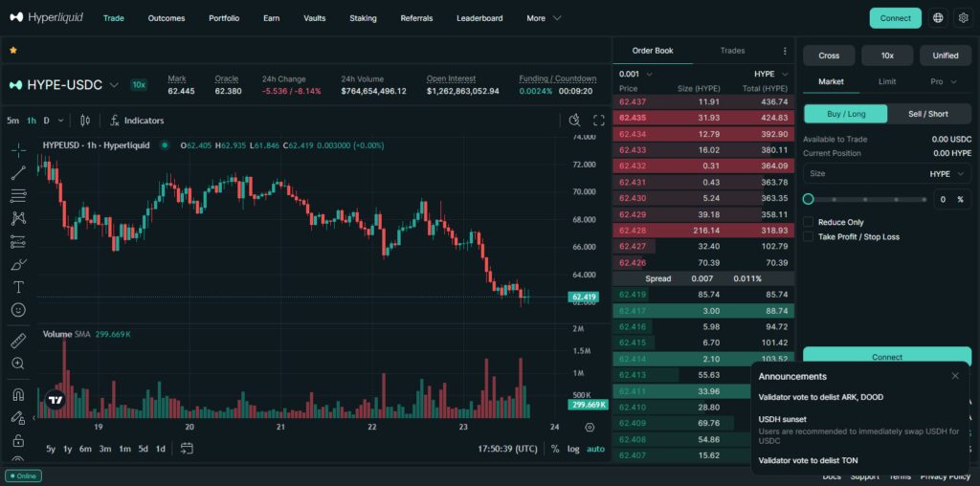Screen dimensions: 980x486
Task: Set chart interval to 5m
Action: point(13,121)
